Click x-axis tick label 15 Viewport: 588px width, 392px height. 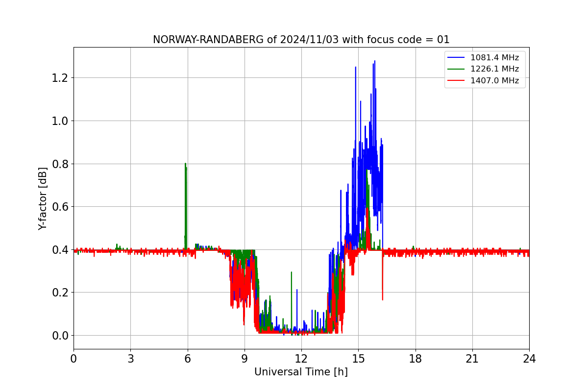coord(358,359)
